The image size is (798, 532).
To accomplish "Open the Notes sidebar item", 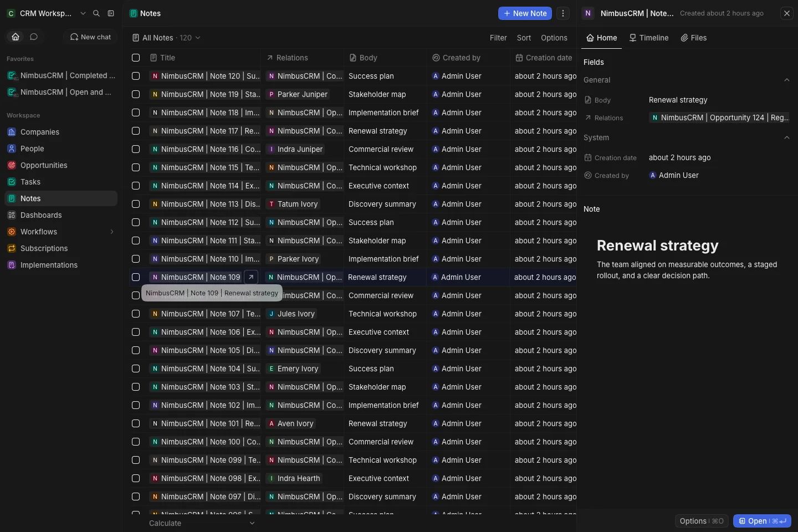I will [61, 198].
